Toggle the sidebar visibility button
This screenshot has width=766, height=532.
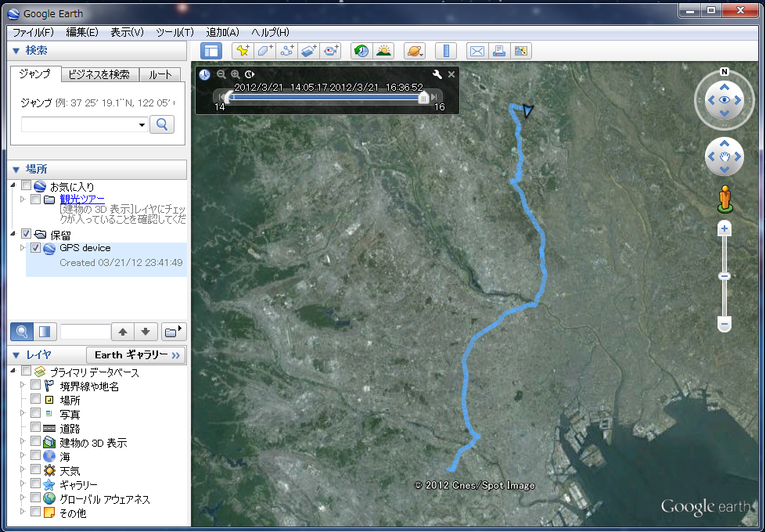(211, 51)
